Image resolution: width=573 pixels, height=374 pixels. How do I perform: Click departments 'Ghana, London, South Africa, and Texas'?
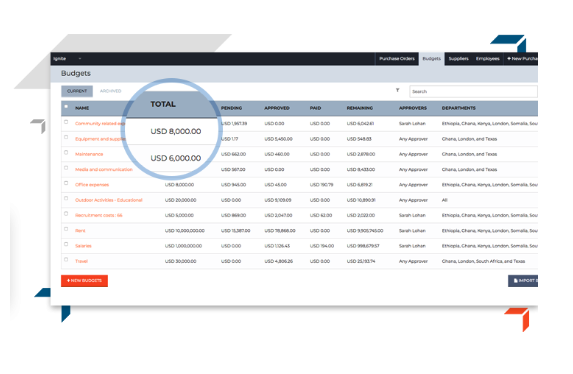483,261
